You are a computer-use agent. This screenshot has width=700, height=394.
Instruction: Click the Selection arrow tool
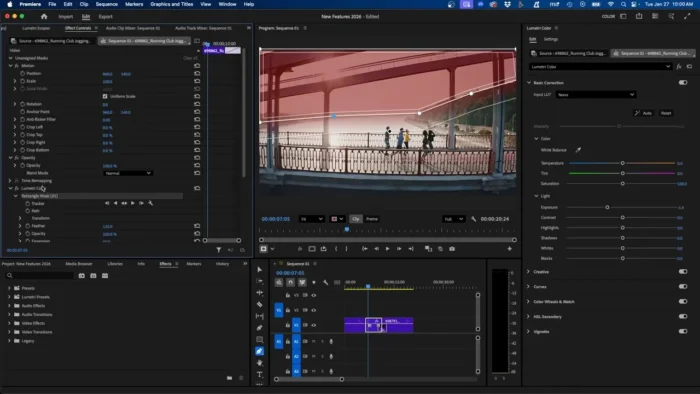pos(259,270)
